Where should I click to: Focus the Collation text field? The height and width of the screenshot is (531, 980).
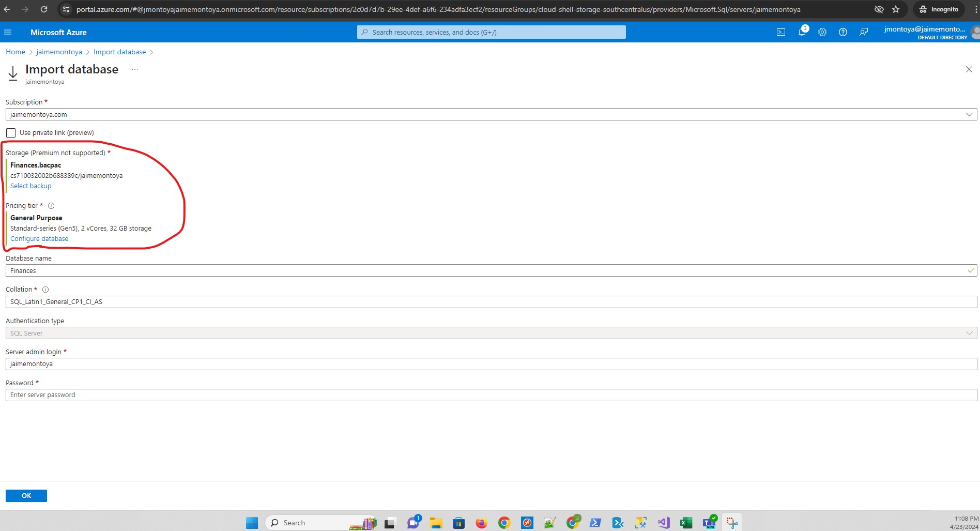point(491,301)
